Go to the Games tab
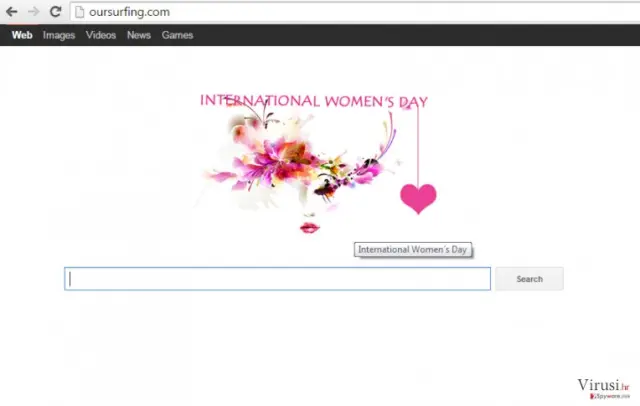The width and height of the screenshot is (640, 406). 177,35
